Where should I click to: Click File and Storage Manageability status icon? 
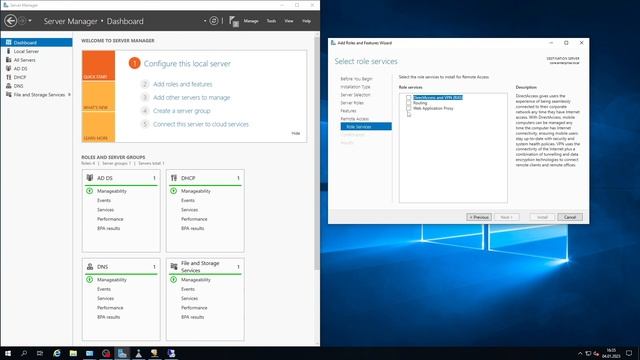[173, 280]
